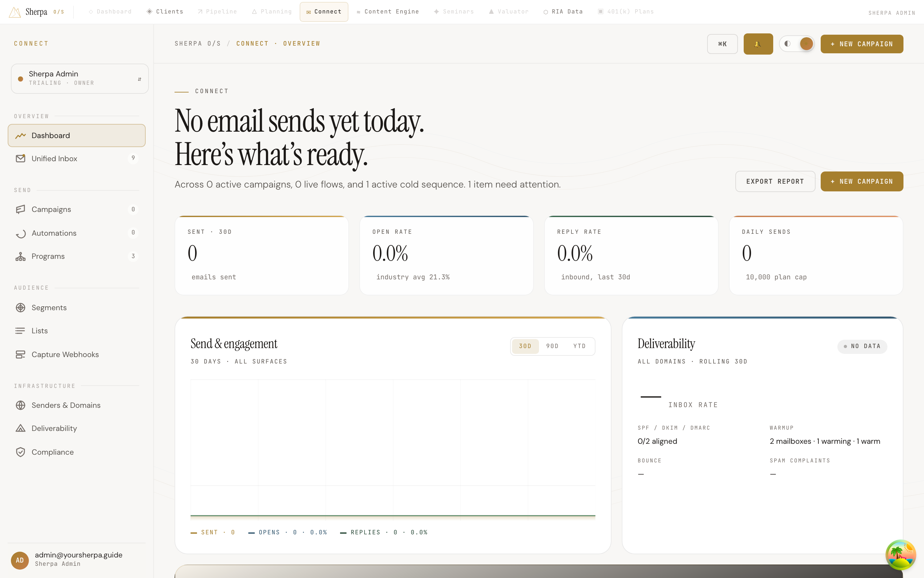This screenshot has height=578, width=924.
Task: Open command palette ⌘K button
Action: point(722,44)
